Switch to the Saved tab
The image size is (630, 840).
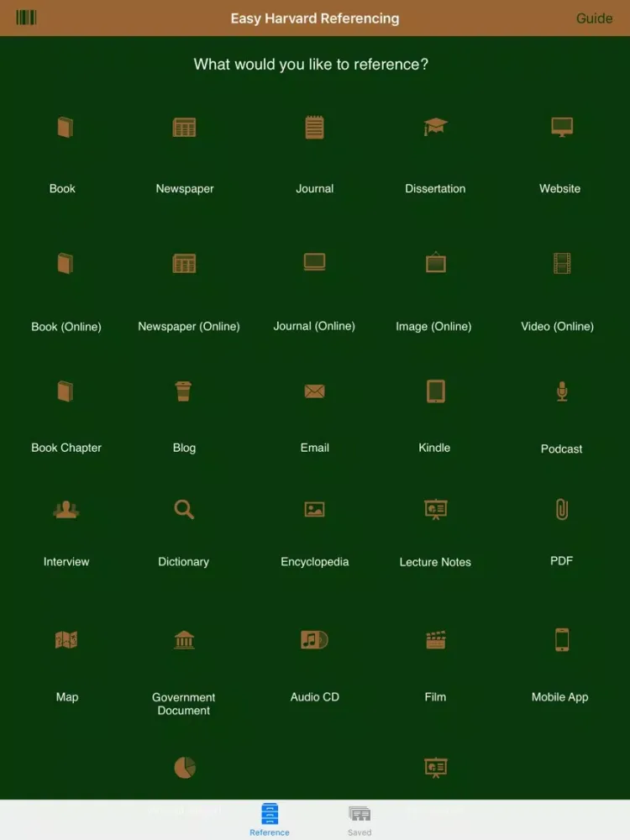(x=360, y=821)
